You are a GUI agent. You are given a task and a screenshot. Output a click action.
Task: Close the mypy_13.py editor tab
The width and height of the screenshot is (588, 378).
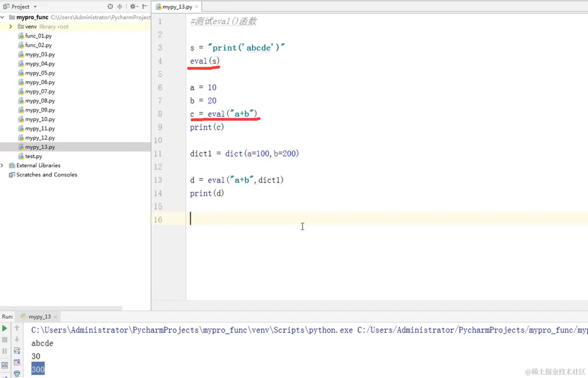[196, 7]
